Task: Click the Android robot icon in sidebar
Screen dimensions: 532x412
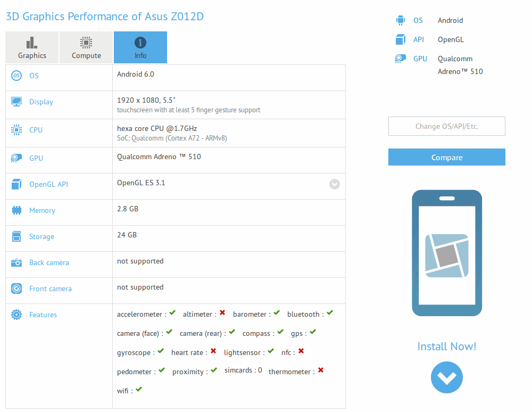Action: pos(401,20)
